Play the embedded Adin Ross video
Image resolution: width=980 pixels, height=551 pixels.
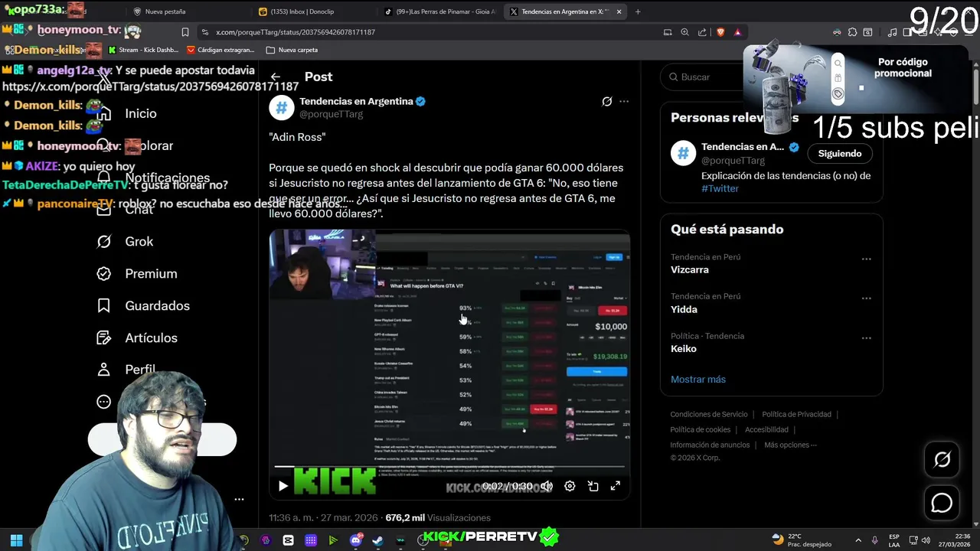283,486
